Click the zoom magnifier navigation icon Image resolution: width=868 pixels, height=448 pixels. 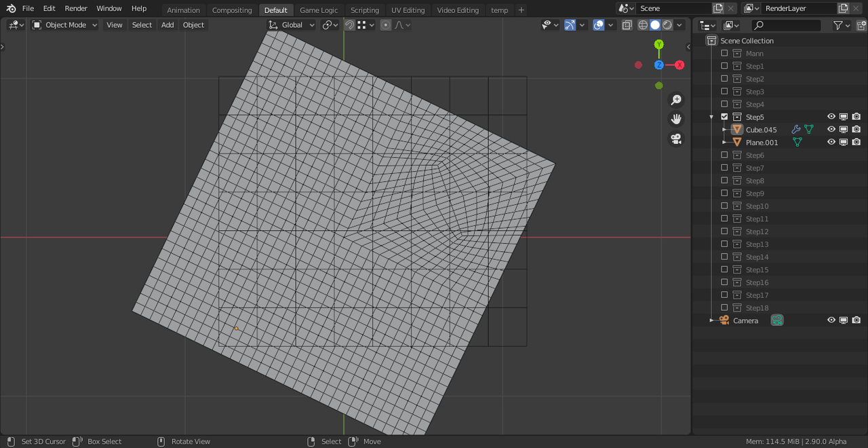(x=676, y=100)
